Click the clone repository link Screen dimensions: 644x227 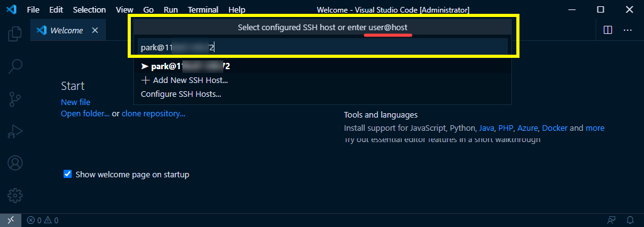click(x=153, y=114)
